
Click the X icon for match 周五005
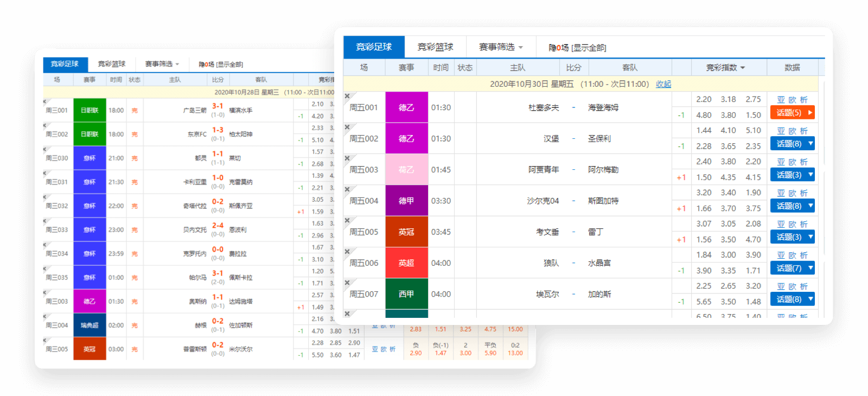click(347, 221)
